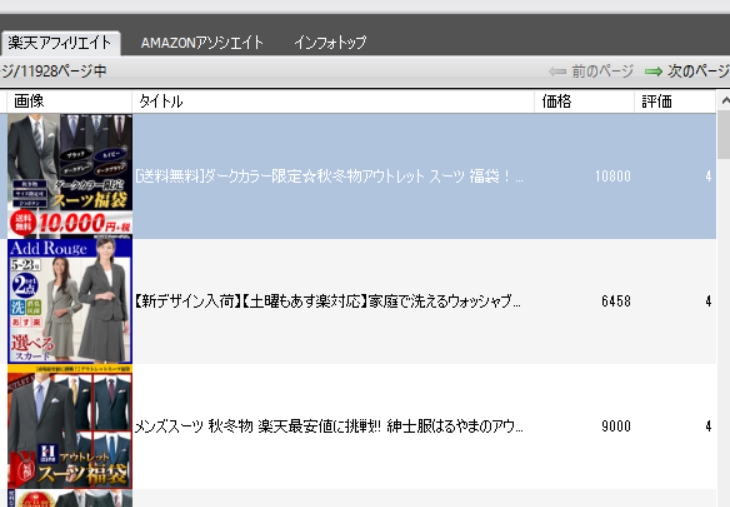Click rating 4 in the 9000 row
This screenshot has width=730, height=507.
(x=708, y=426)
